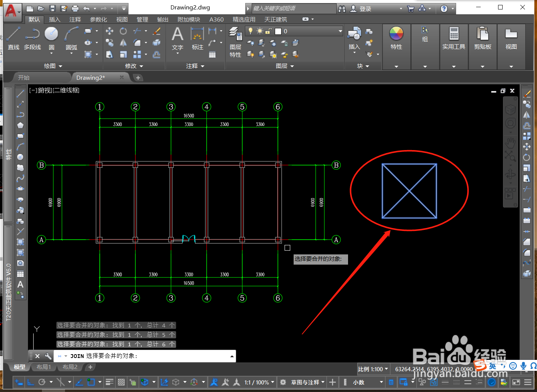Expand the Block (块) panel dropdown

[x=363, y=66]
